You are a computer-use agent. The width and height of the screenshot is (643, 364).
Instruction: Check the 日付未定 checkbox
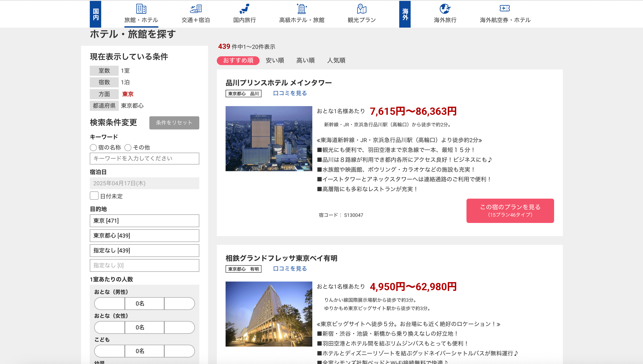click(x=94, y=196)
